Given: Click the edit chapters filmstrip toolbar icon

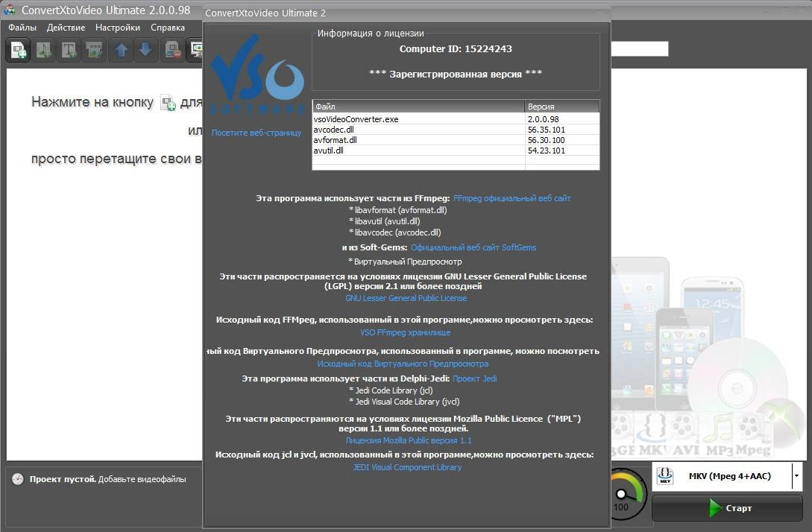Looking at the screenshot, I should [94, 50].
